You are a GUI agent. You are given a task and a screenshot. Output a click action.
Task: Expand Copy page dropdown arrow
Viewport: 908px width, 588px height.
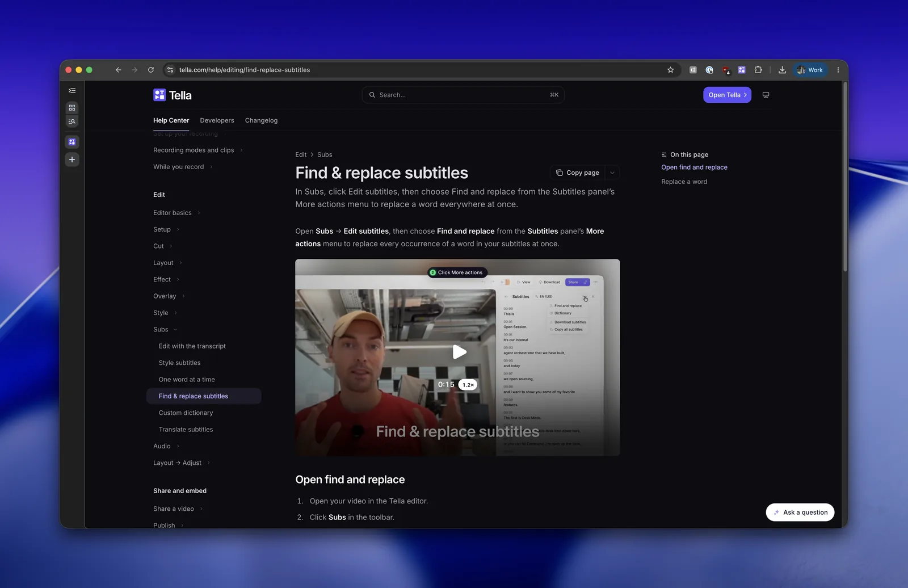(x=612, y=173)
